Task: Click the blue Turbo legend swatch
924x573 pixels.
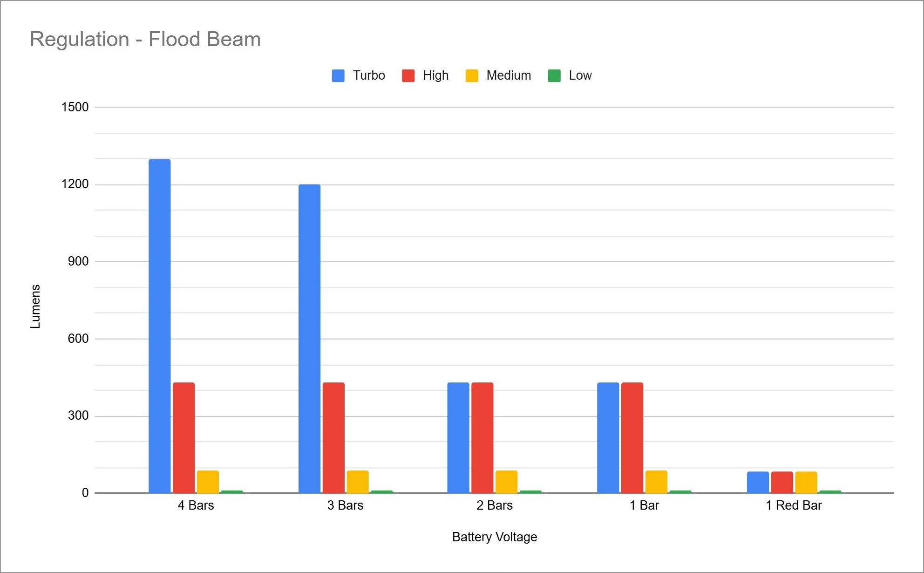Action: 338,76
